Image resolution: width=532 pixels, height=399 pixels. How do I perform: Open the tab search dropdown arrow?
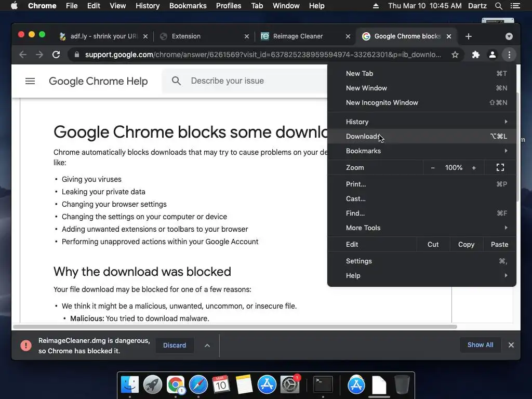pyautogui.click(x=509, y=36)
